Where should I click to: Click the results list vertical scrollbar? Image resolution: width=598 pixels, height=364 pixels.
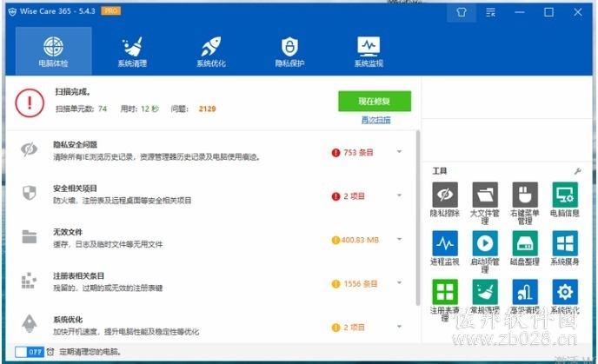(418, 217)
